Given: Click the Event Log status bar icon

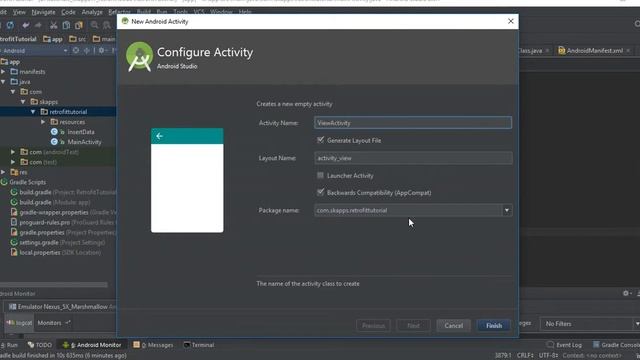Looking at the screenshot, I should pos(550,345).
